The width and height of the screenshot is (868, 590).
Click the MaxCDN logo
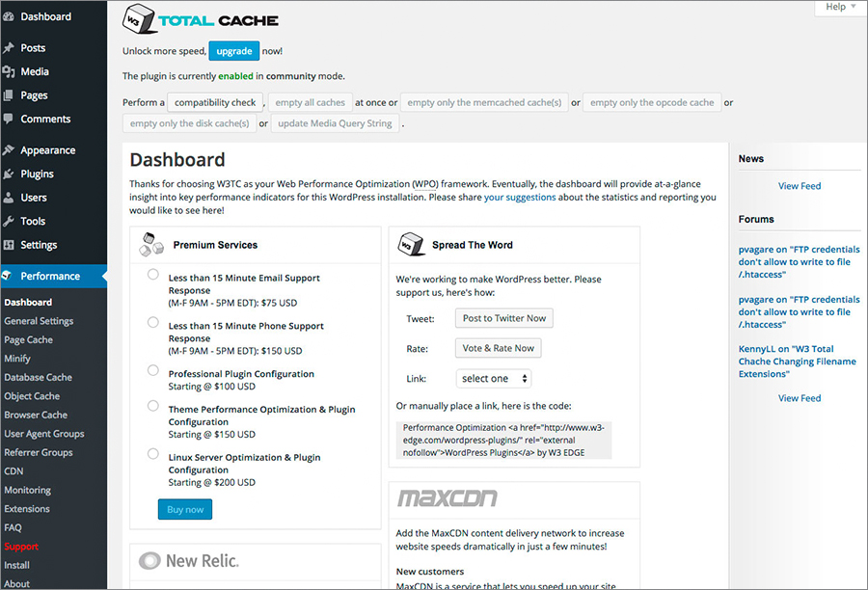(x=448, y=498)
